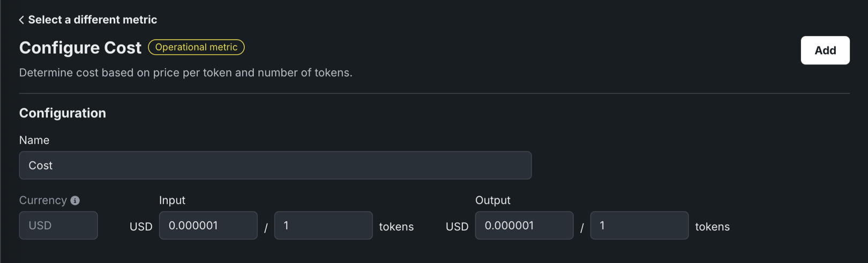Click the Output token count field
Screen dimensions: 868x263
pyautogui.click(x=639, y=225)
